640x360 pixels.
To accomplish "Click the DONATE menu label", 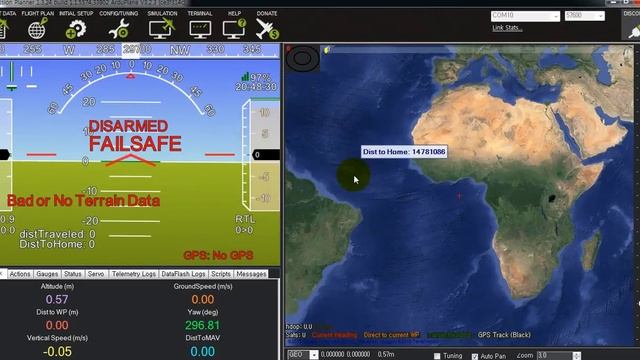I will pos(267,13).
